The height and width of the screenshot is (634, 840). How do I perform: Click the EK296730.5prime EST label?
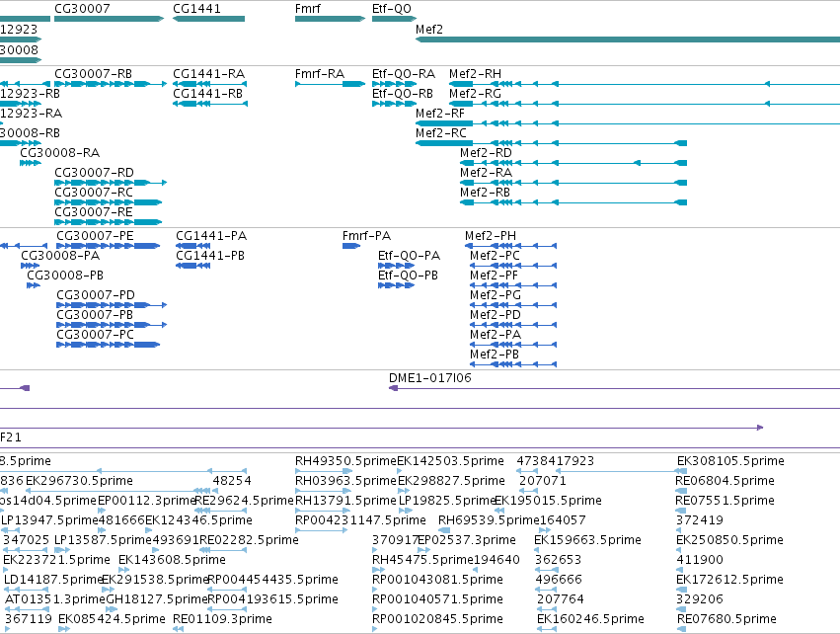(79, 481)
